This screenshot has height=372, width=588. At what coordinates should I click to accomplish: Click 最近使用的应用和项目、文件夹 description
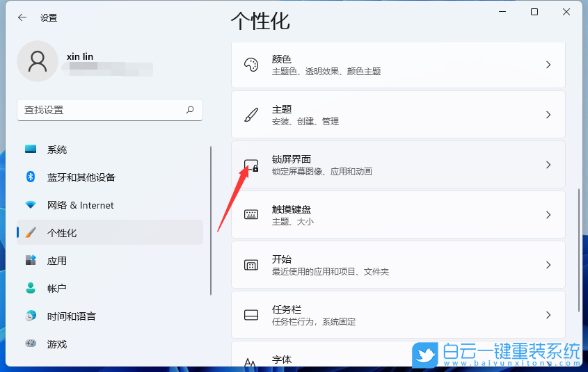[x=331, y=272]
